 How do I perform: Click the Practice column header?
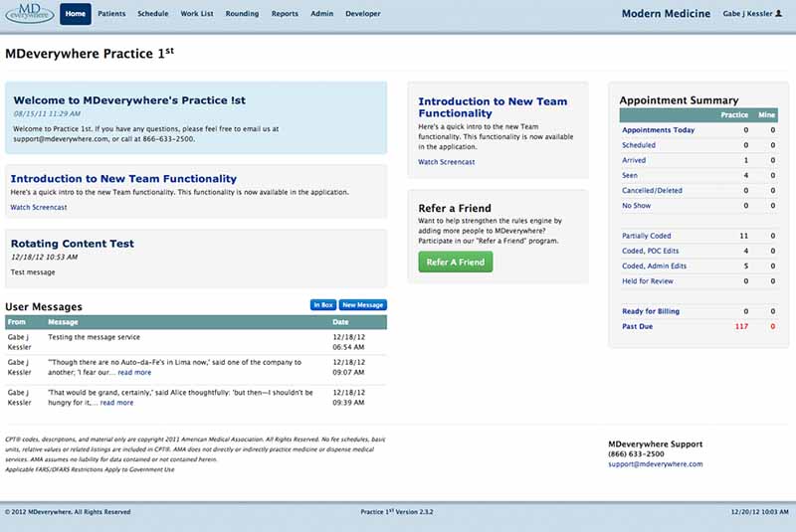click(734, 115)
